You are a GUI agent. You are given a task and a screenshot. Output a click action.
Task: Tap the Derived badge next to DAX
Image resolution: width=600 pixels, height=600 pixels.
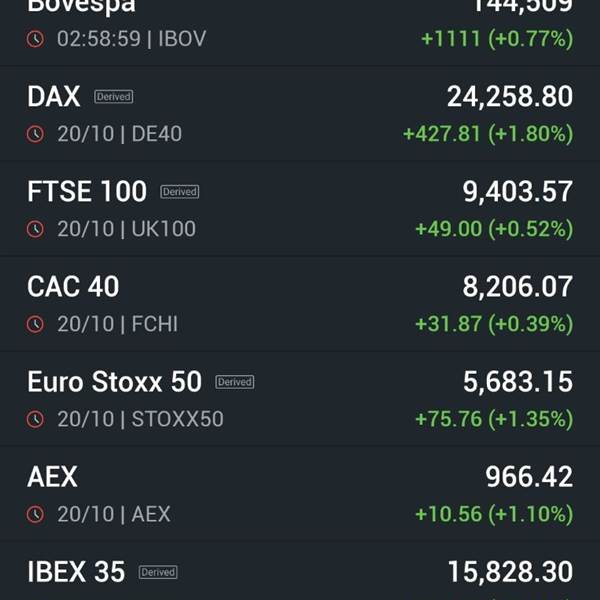pyautogui.click(x=114, y=96)
